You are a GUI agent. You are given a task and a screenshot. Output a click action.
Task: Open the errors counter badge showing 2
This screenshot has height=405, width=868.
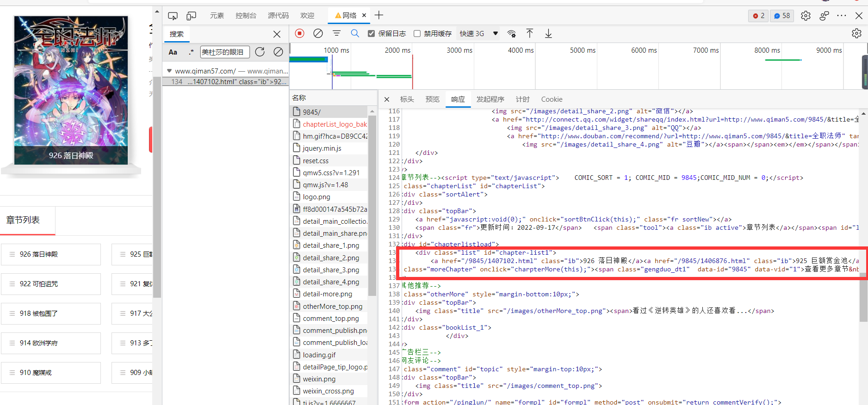758,16
